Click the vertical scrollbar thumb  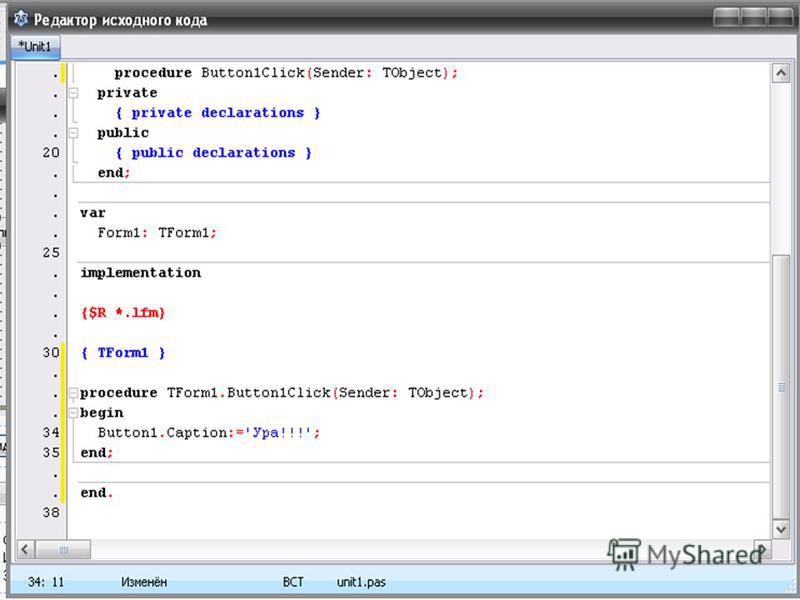(x=781, y=387)
